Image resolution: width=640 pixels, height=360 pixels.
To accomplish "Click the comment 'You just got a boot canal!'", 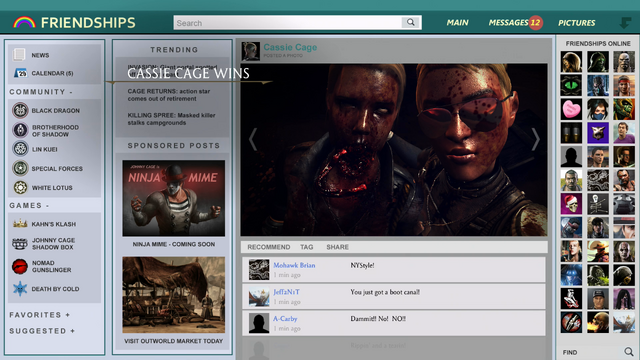I will (385, 292).
